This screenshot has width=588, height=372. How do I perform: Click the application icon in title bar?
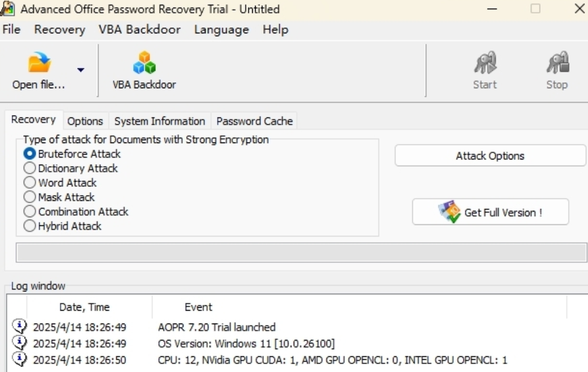8,9
